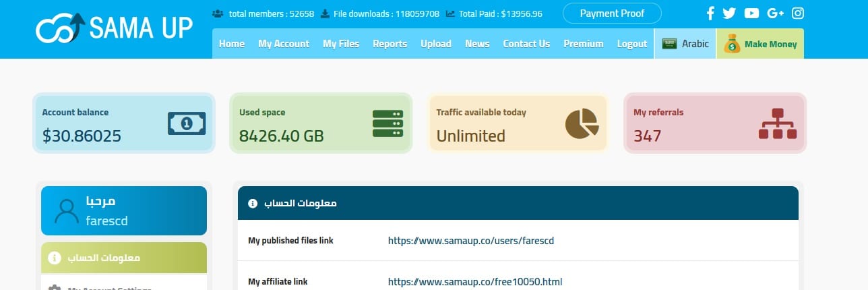868x290 pixels.
Task: Click the Total Paid chart icon
Action: [x=450, y=13]
